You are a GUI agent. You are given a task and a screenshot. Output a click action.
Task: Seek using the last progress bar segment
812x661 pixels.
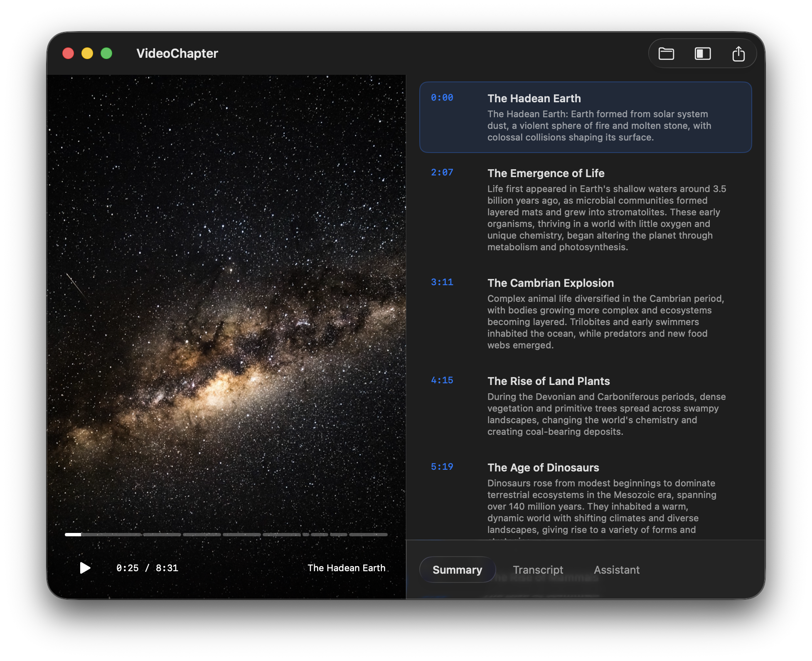(x=367, y=535)
